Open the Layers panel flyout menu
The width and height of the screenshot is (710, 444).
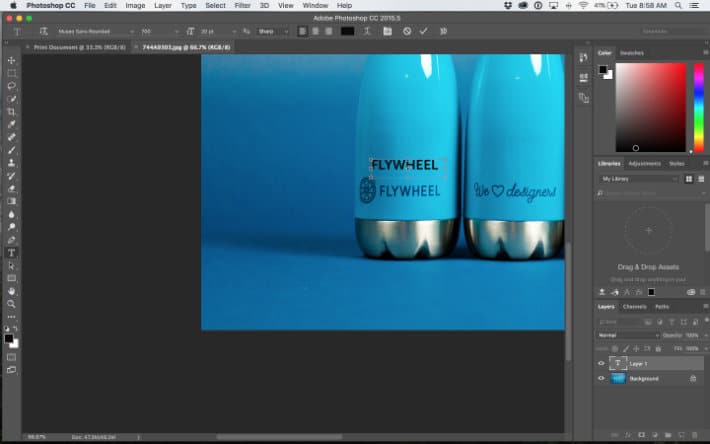[705, 306]
